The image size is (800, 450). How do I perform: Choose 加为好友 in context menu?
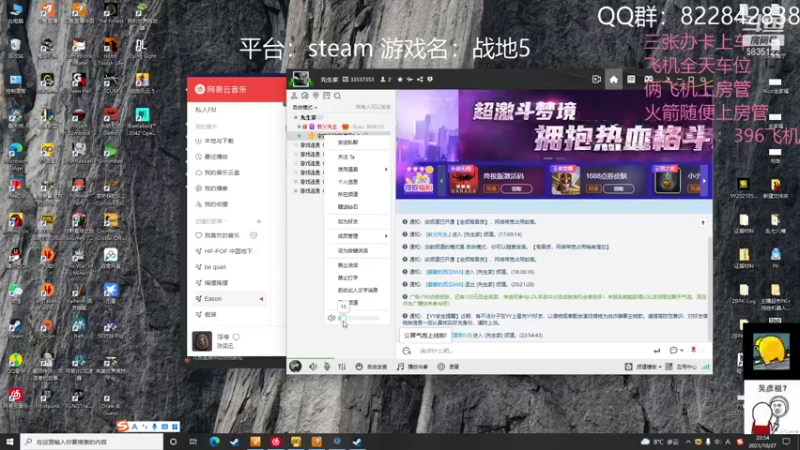coord(348,221)
